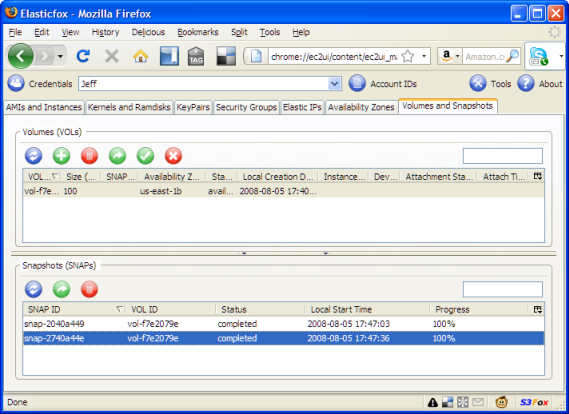This screenshot has height=414, width=569.
Task: Click the TAG bookmark icon
Action: [x=196, y=56]
